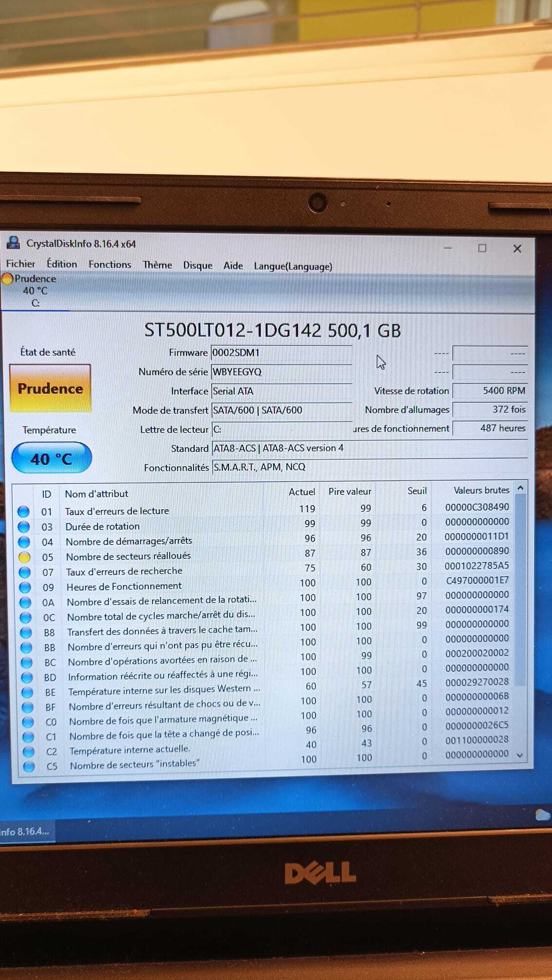Open the Disque menu
Image resolution: width=552 pixels, height=980 pixels.
[198, 265]
